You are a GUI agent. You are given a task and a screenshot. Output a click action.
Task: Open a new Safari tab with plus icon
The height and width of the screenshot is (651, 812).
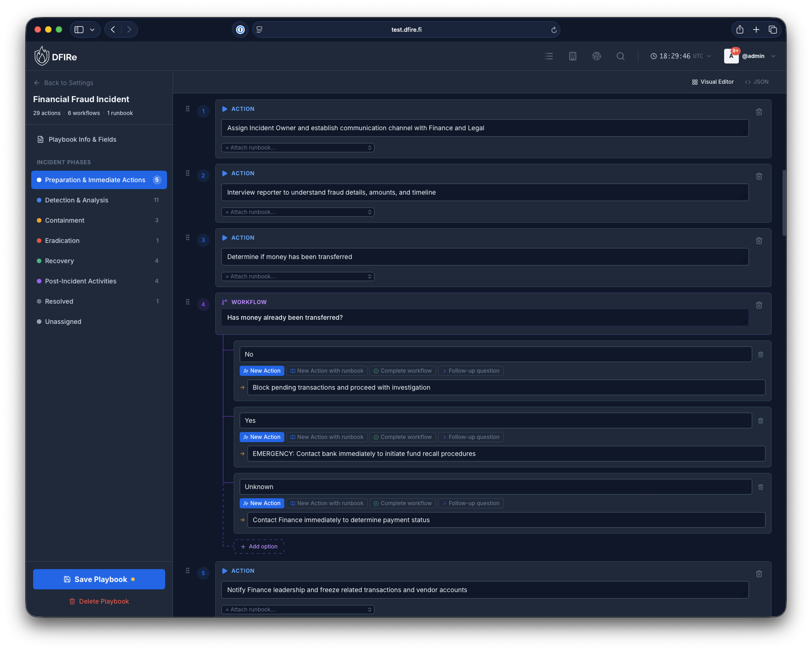[x=756, y=29]
